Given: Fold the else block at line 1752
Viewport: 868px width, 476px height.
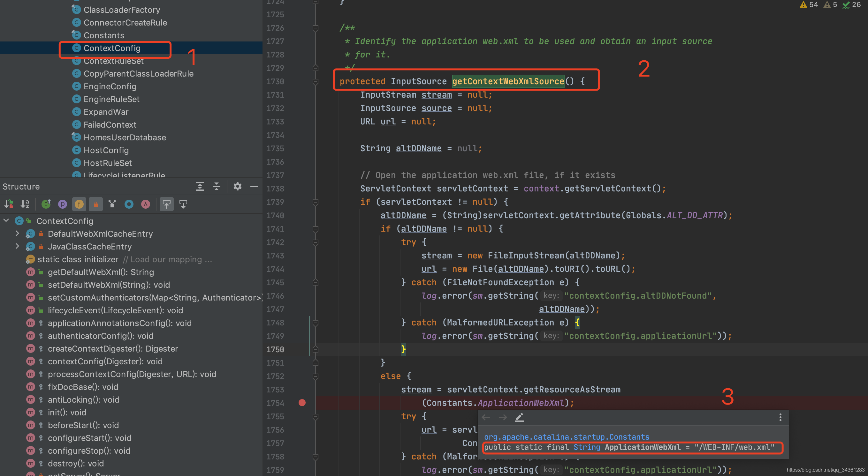Looking at the screenshot, I should pyautogui.click(x=316, y=376).
